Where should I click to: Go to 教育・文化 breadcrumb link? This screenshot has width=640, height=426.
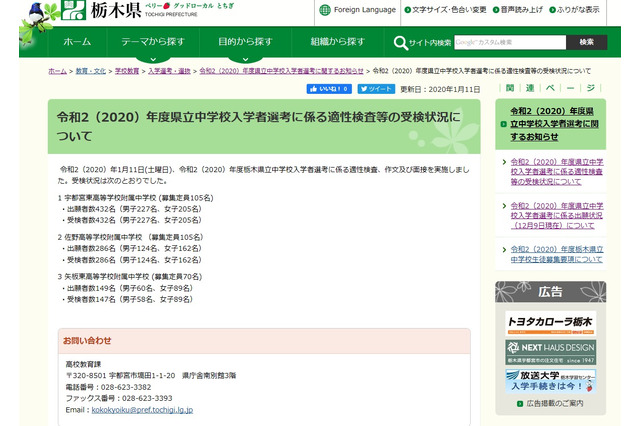[91, 71]
